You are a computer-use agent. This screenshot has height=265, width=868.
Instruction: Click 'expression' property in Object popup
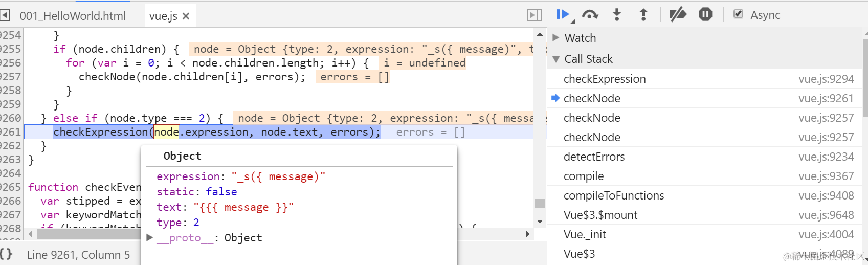[241, 176]
